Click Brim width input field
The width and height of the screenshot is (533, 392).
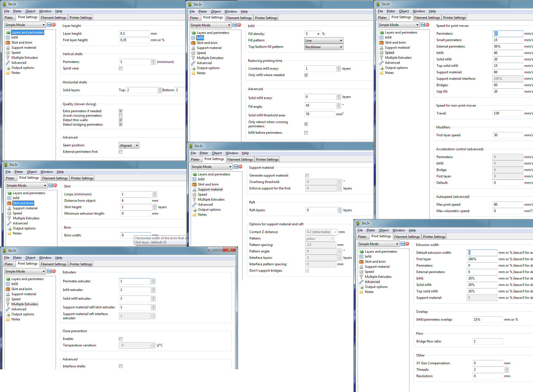click(x=136, y=235)
